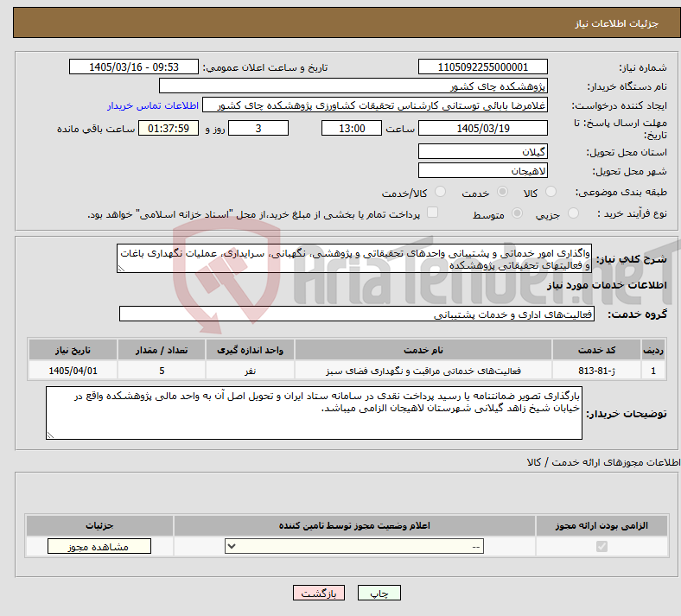This screenshot has width=681, height=616.
Task: Open the اطلاعات تماس خریدار link
Action: (153, 105)
